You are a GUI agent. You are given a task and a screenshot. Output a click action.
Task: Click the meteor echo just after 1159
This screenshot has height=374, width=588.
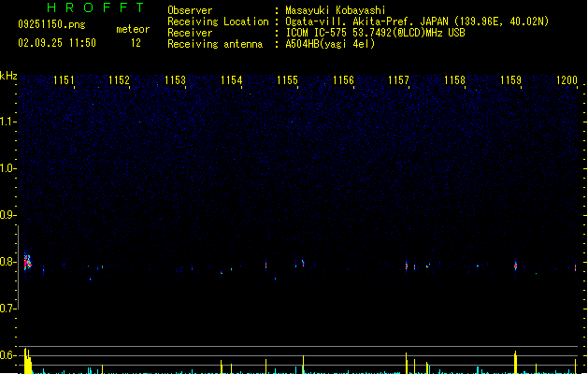[x=516, y=266]
